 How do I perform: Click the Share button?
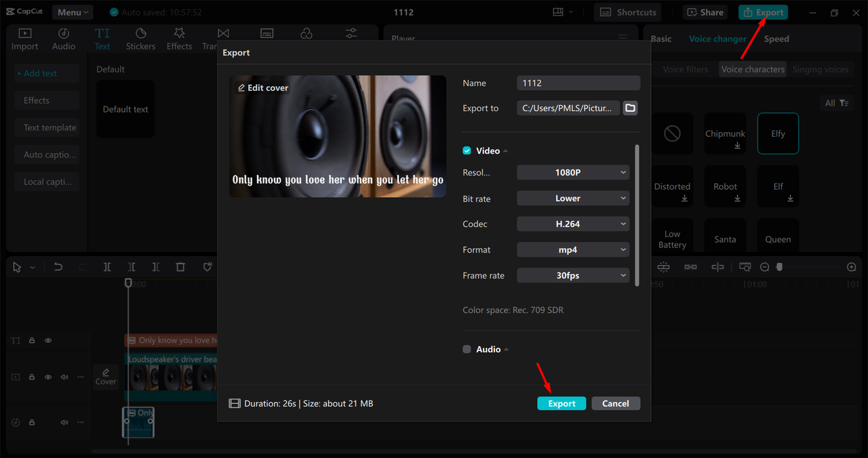[705, 12]
